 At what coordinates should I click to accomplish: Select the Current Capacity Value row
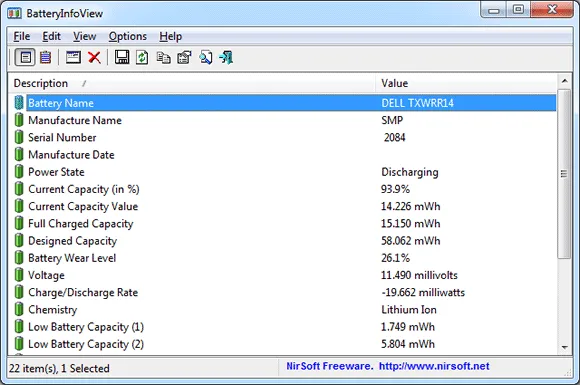tap(283, 206)
